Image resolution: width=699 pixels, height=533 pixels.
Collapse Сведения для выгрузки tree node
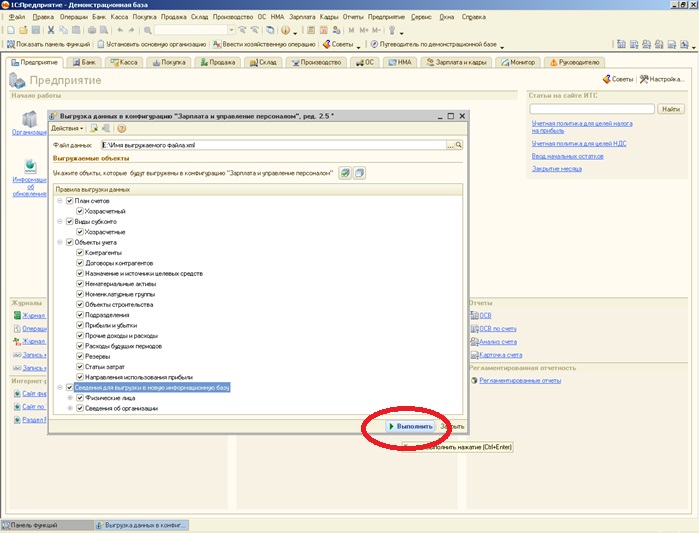[60, 388]
